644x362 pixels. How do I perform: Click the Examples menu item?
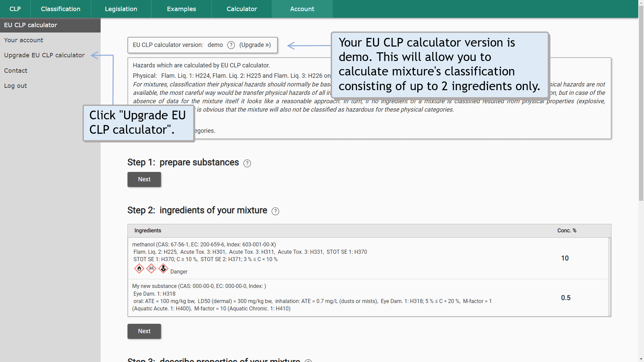(181, 9)
